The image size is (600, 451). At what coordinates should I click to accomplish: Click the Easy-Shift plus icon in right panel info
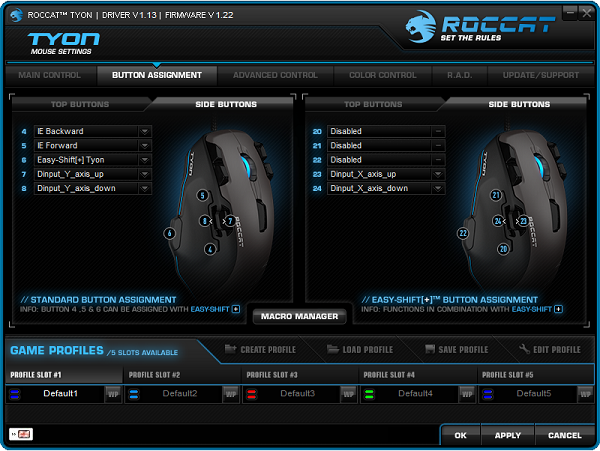tap(558, 309)
